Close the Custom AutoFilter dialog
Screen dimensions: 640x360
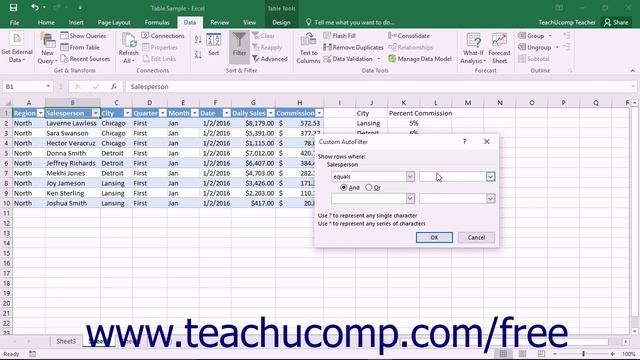pos(487,142)
